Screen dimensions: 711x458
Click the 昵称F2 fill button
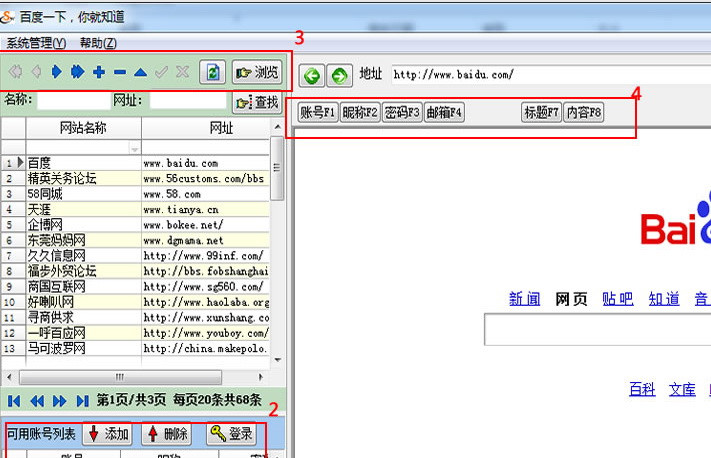coord(360,112)
